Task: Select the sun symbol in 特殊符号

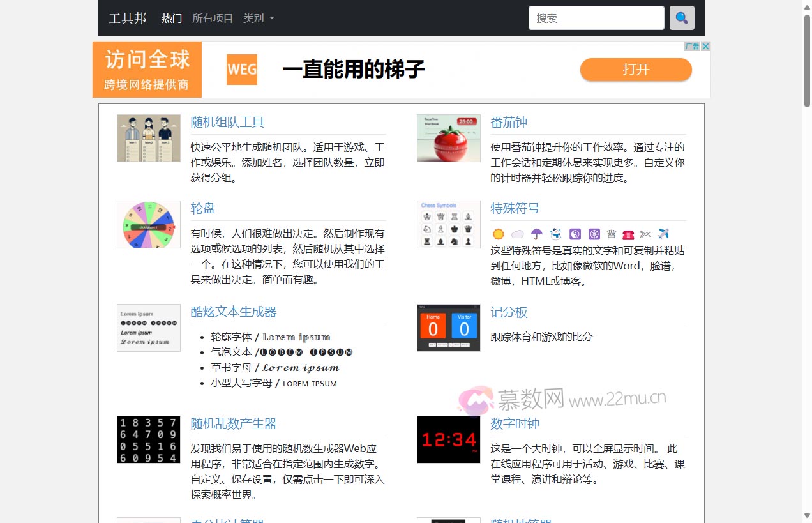Action: point(498,234)
